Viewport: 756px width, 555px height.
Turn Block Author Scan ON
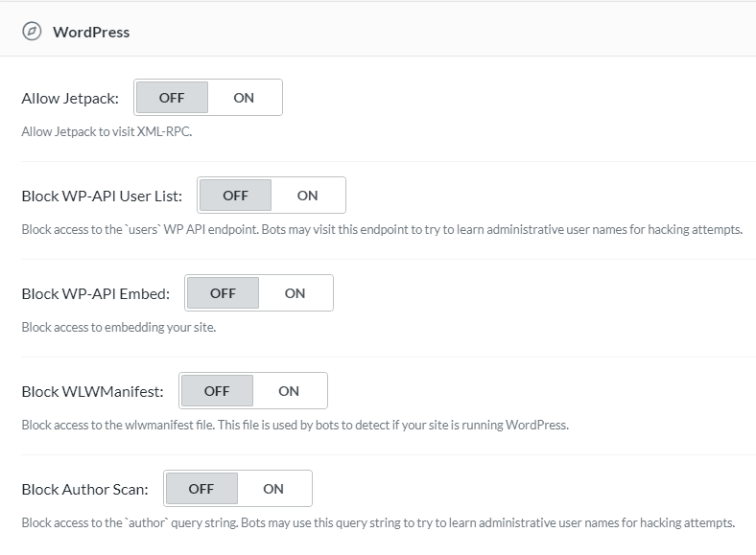click(x=273, y=489)
